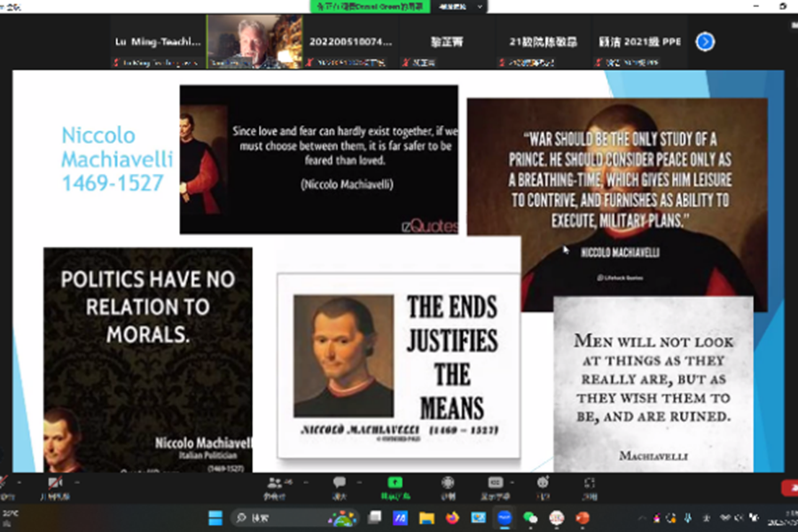The image size is (798, 532).
Task: Select Lu Ming-Teaching participant tile
Action: point(159,42)
